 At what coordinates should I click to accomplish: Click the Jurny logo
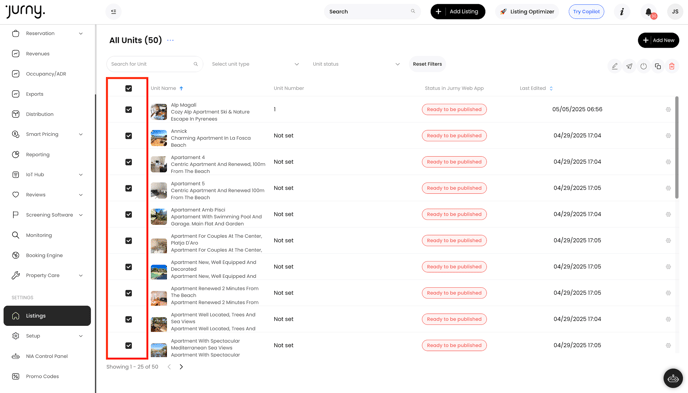(25, 11)
